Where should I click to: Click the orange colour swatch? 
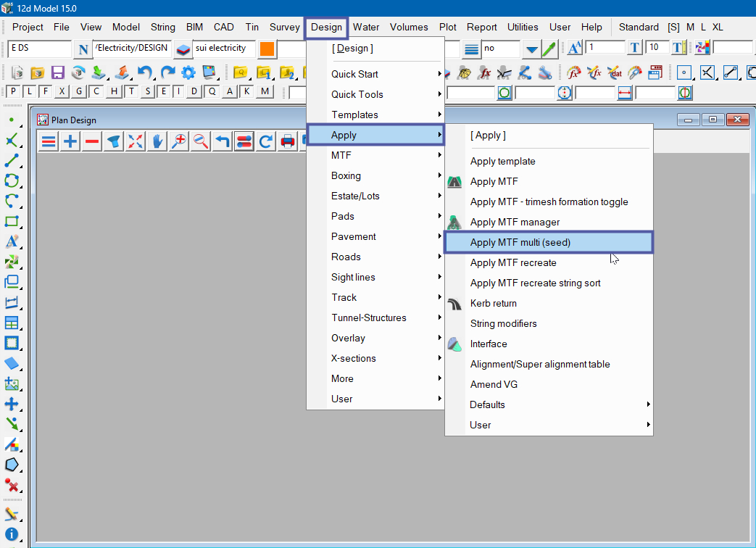point(267,49)
